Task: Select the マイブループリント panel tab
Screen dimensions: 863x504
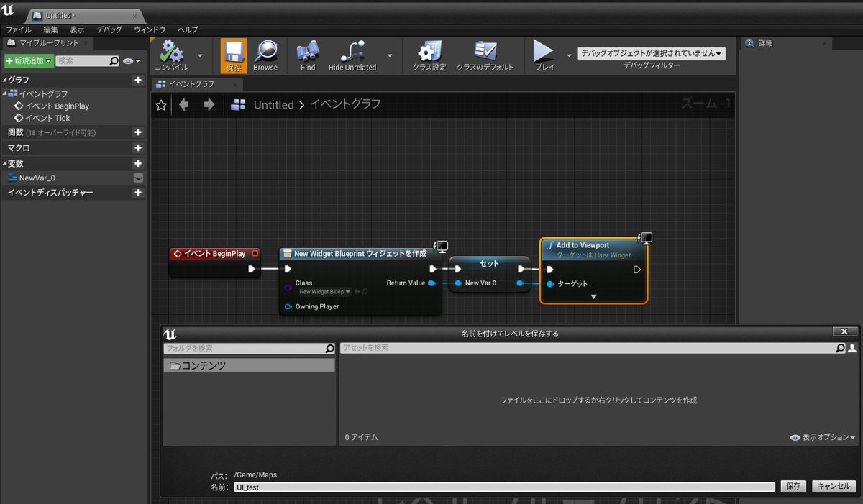Action: (x=47, y=43)
